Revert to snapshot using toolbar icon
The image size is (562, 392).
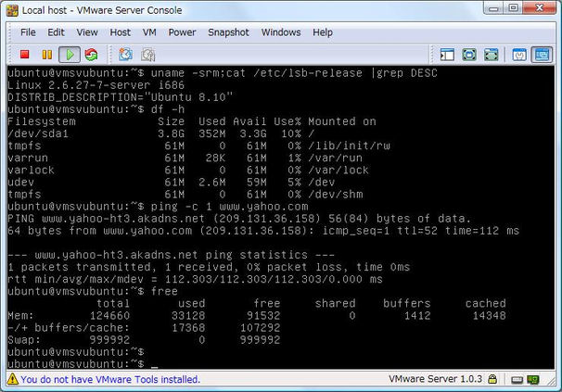pos(148,55)
